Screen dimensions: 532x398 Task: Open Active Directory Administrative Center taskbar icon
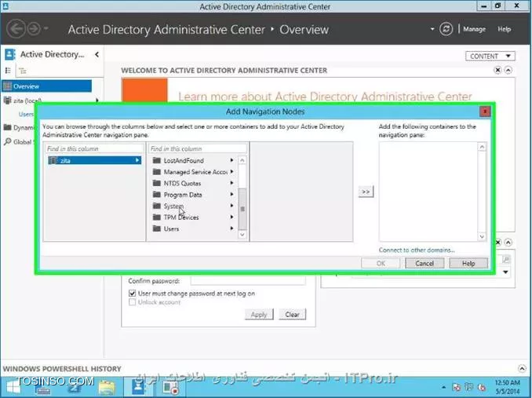(x=138, y=387)
